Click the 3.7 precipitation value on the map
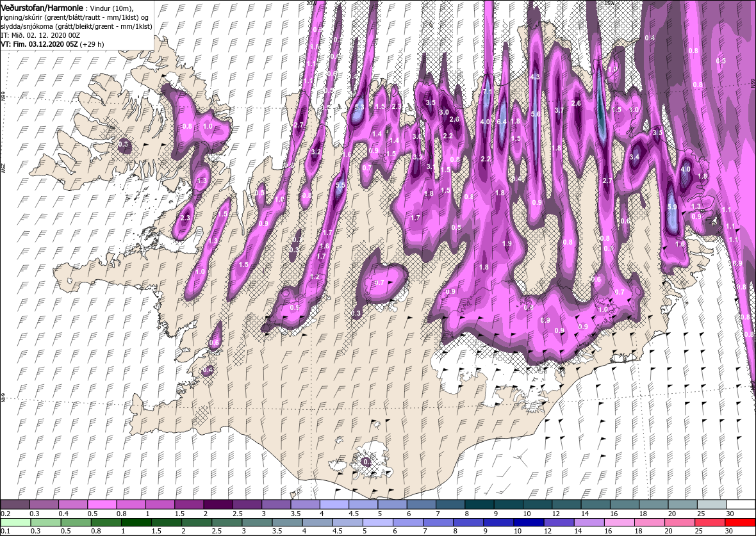The width and height of the screenshot is (756, 536). pyautogui.click(x=559, y=110)
